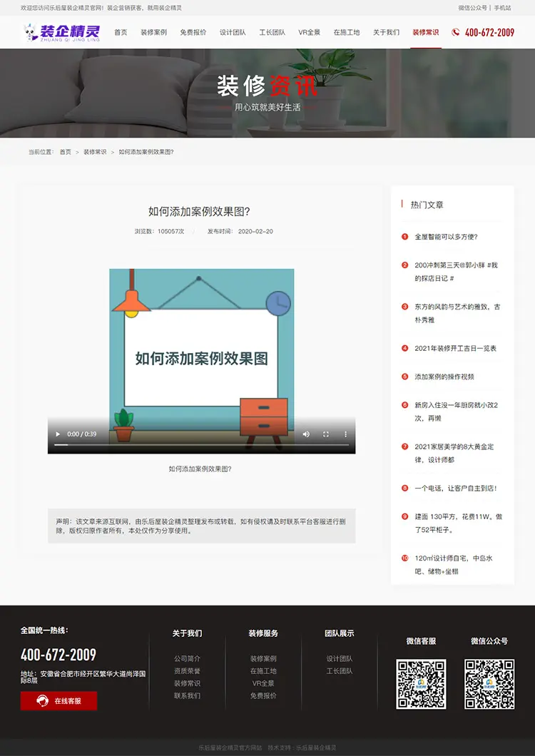Click 首页 in the breadcrumb
The image size is (535, 756).
[x=66, y=152]
